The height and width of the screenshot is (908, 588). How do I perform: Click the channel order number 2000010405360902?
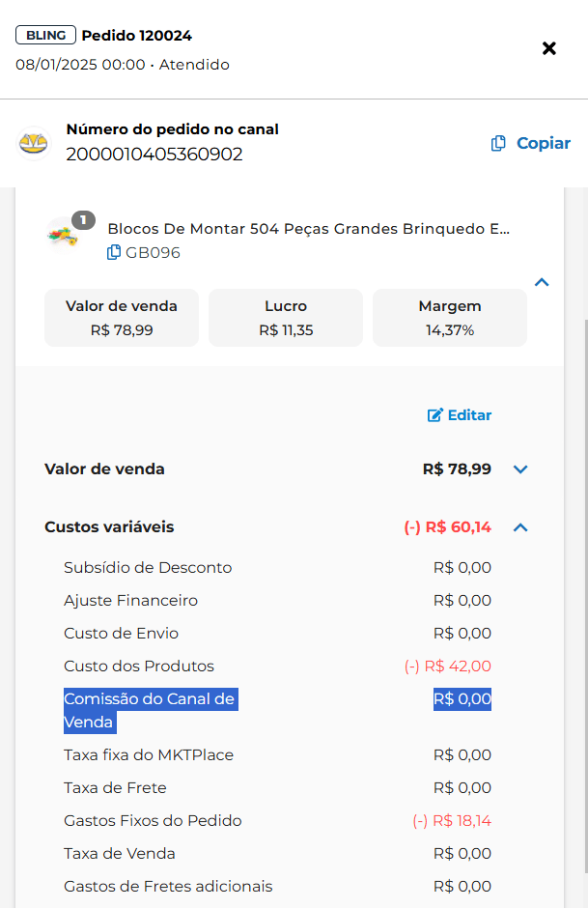[x=154, y=155]
